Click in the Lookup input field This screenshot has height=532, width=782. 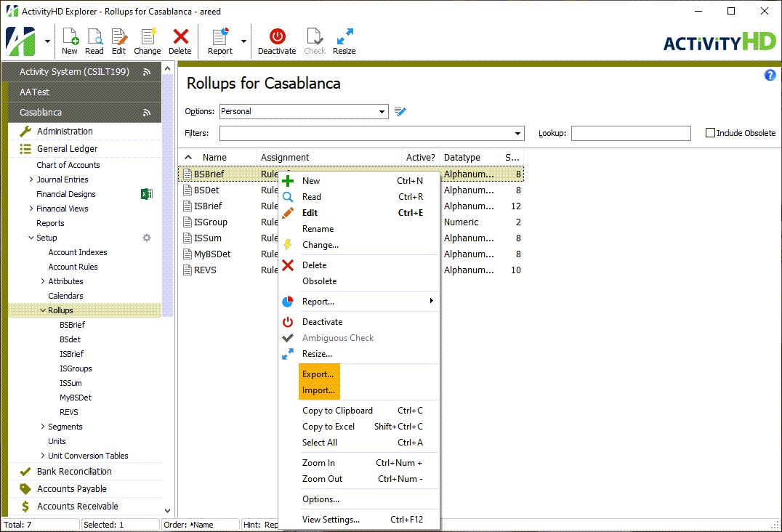tap(631, 133)
